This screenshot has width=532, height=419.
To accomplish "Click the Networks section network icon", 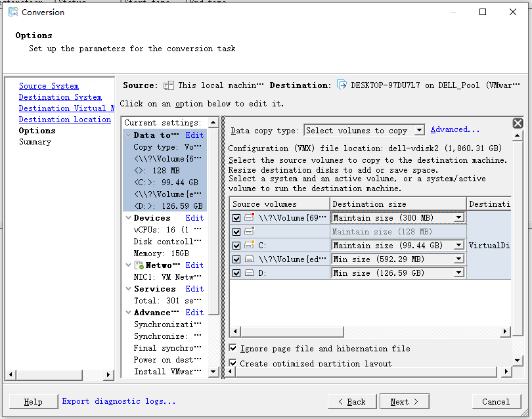I will pyautogui.click(x=139, y=265).
